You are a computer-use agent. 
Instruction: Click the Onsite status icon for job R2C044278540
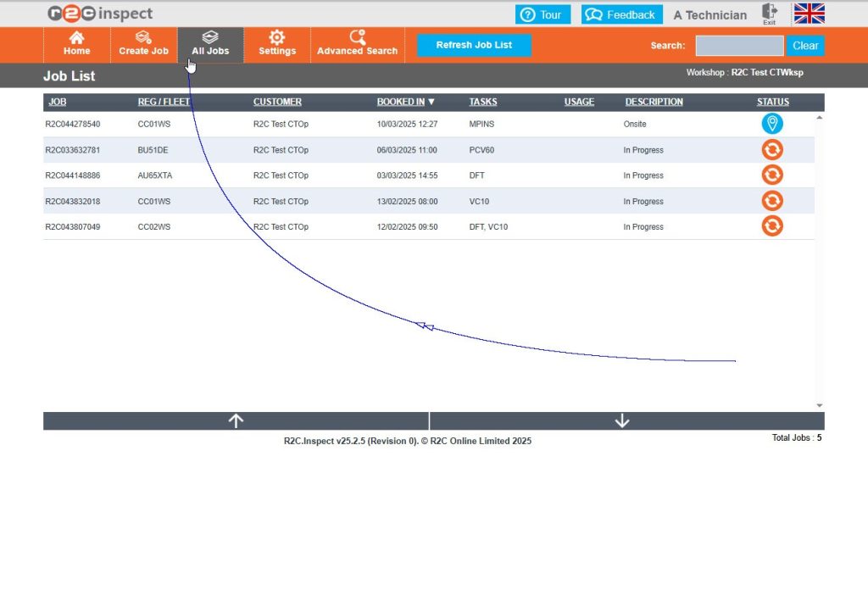click(771, 124)
